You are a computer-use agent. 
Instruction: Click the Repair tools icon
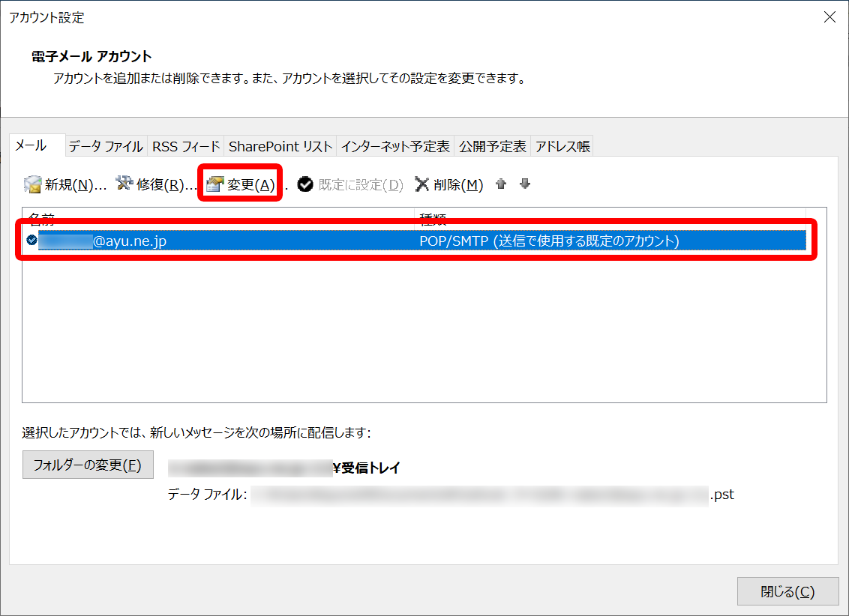(124, 184)
